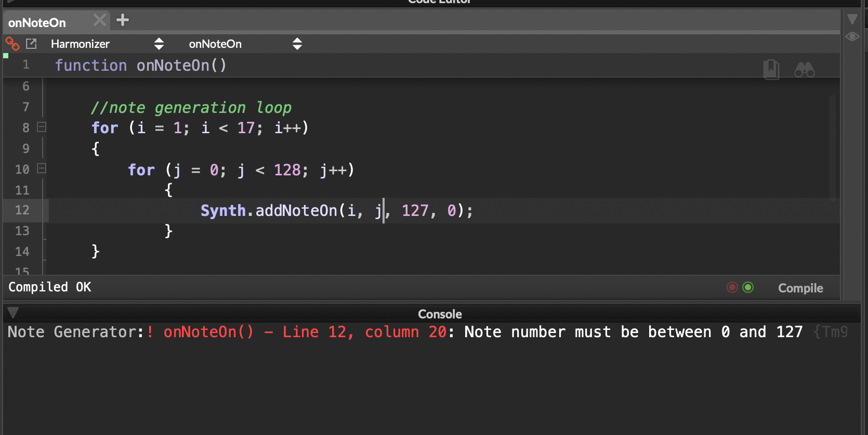Click the number 128 in the inner loop
Screen dimensions: 868x435
point(287,170)
